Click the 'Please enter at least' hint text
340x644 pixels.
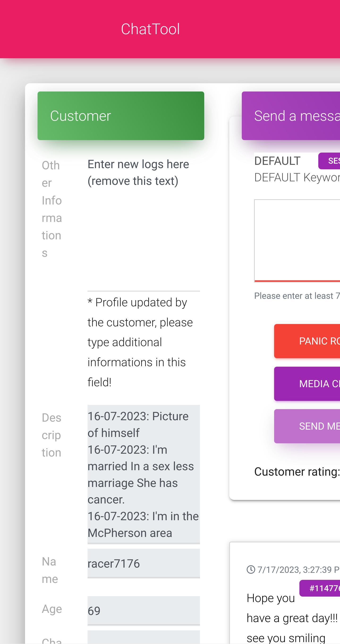[x=297, y=296]
